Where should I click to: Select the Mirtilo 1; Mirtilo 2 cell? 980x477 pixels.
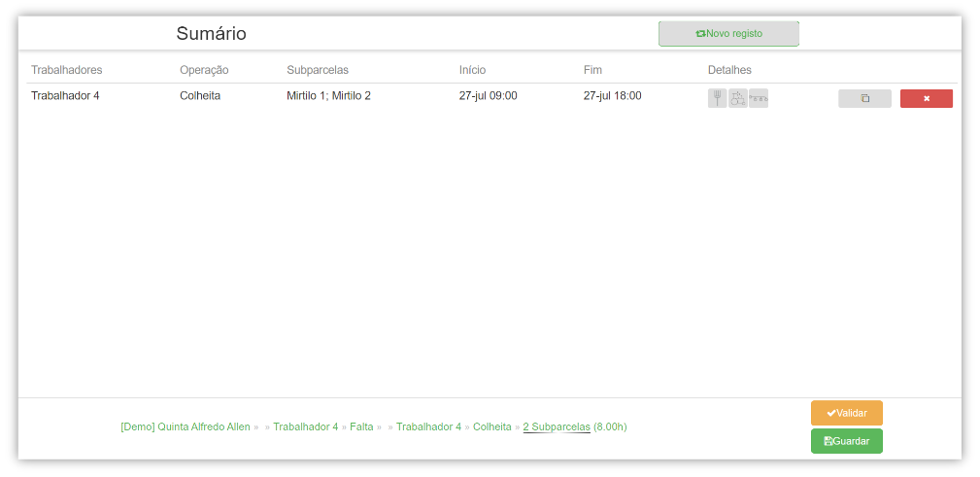pyautogui.click(x=328, y=96)
